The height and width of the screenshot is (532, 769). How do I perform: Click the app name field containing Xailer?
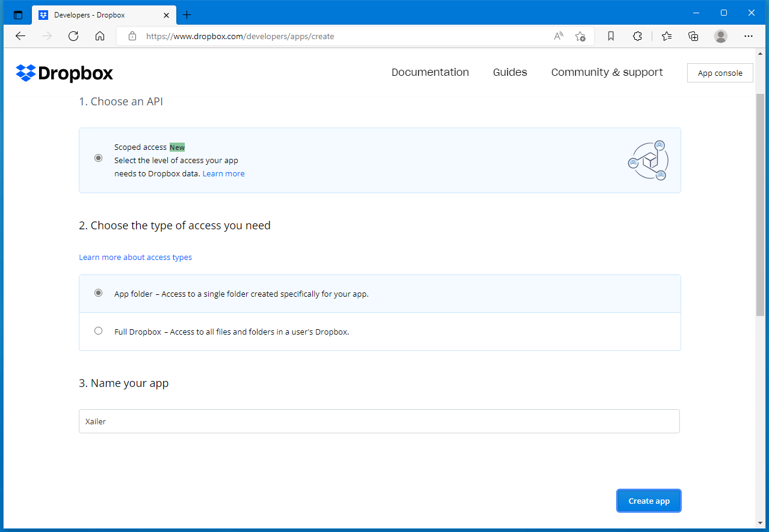(379, 421)
